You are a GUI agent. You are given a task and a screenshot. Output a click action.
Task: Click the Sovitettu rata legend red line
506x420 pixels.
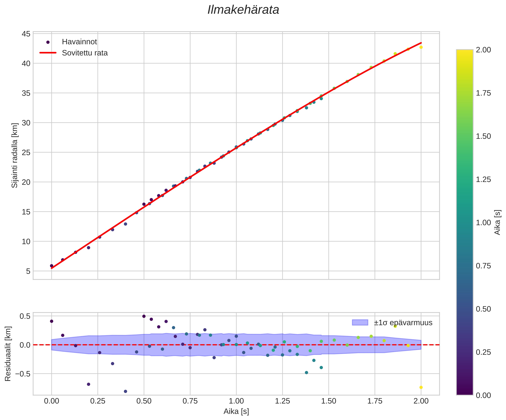point(48,53)
